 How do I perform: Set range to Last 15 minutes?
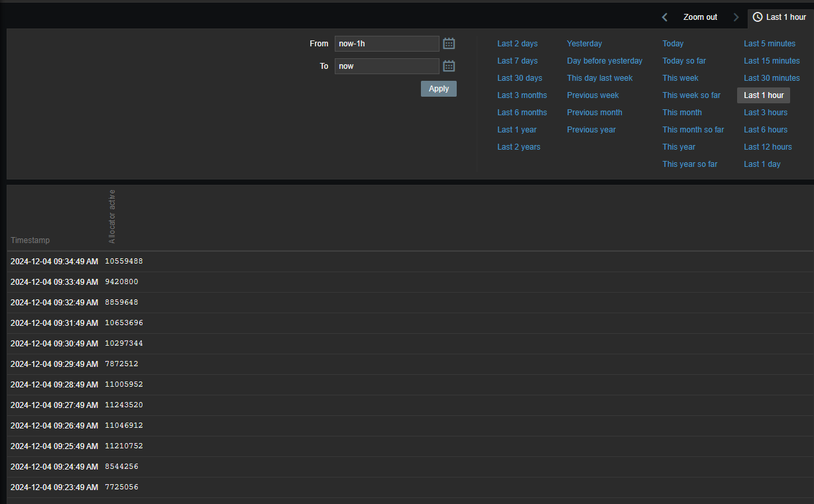tap(772, 61)
